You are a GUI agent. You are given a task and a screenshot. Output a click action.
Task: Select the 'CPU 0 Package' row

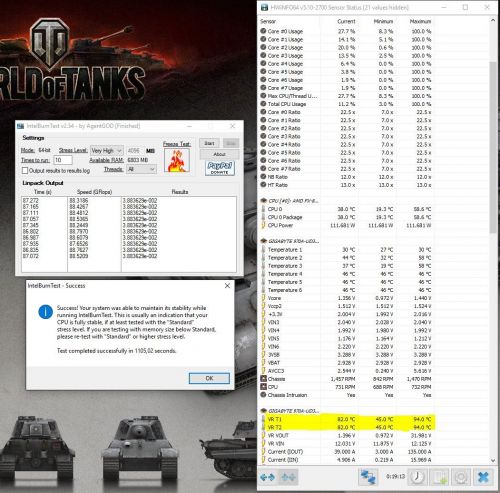tap(346, 217)
